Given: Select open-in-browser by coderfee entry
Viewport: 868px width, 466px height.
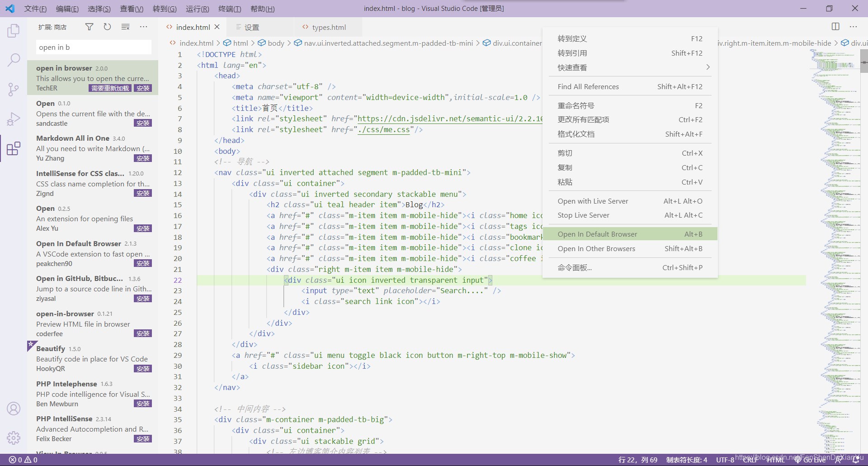Looking at the screenshot, I should click(93, 323).
